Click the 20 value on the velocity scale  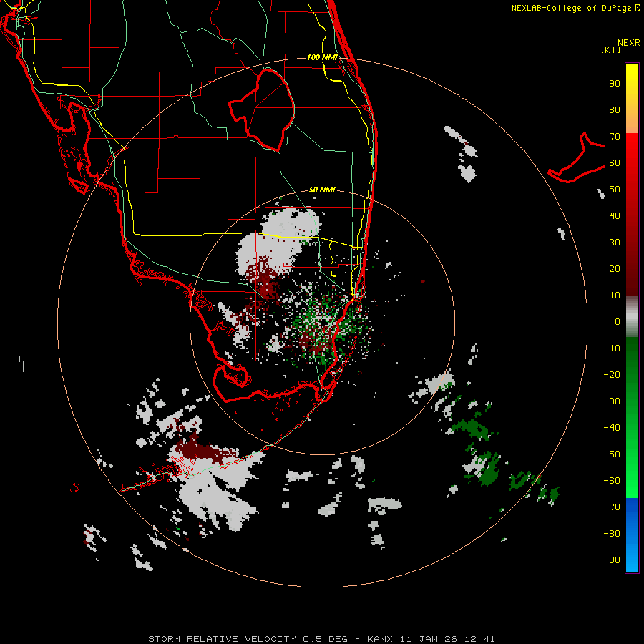click(615, 268)
